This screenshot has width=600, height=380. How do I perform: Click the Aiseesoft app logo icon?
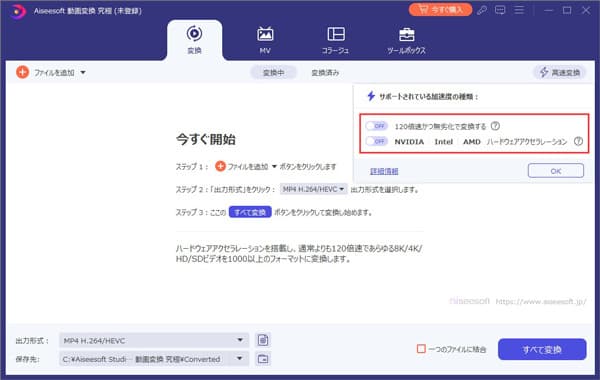17,11
